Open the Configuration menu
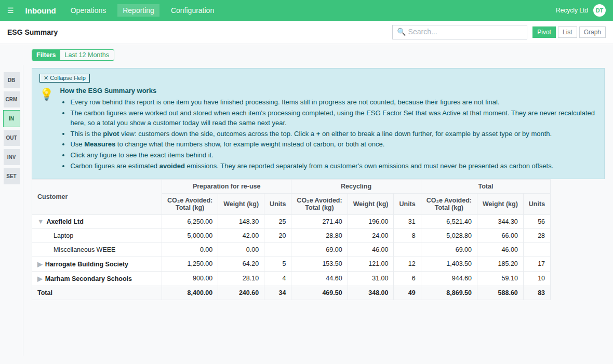The width and height of the screenshot is (613, 364). 192,10
